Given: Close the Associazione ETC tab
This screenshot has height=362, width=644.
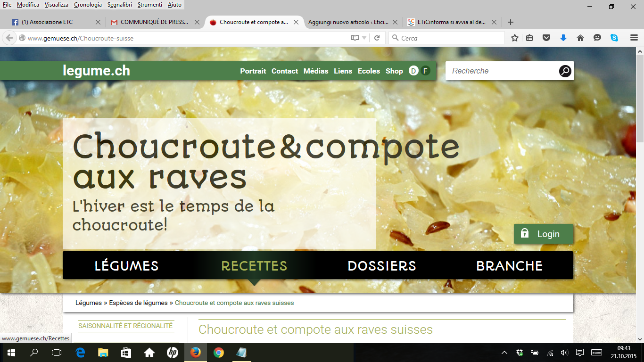Looking at the screenshot, I should 98,22.
